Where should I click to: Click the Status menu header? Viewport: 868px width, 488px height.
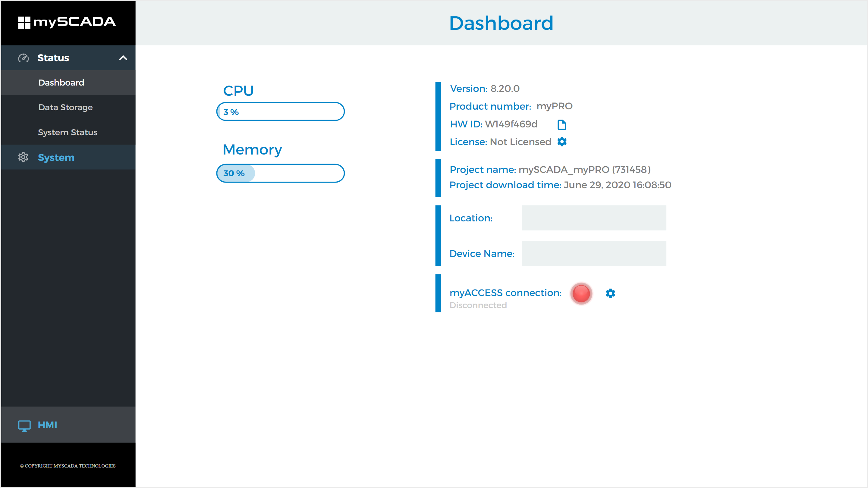coord(68,58)
